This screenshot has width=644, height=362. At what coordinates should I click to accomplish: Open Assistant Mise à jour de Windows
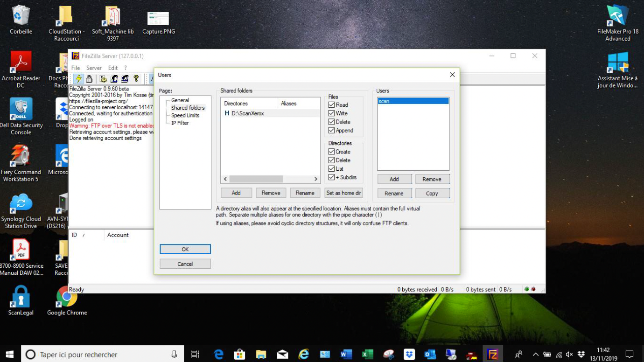coord(618,70)
